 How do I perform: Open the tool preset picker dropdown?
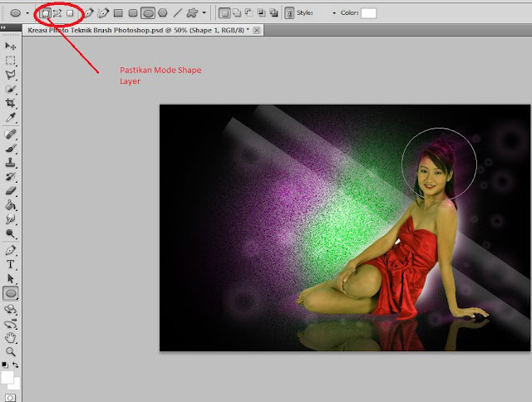pos(27,13)
